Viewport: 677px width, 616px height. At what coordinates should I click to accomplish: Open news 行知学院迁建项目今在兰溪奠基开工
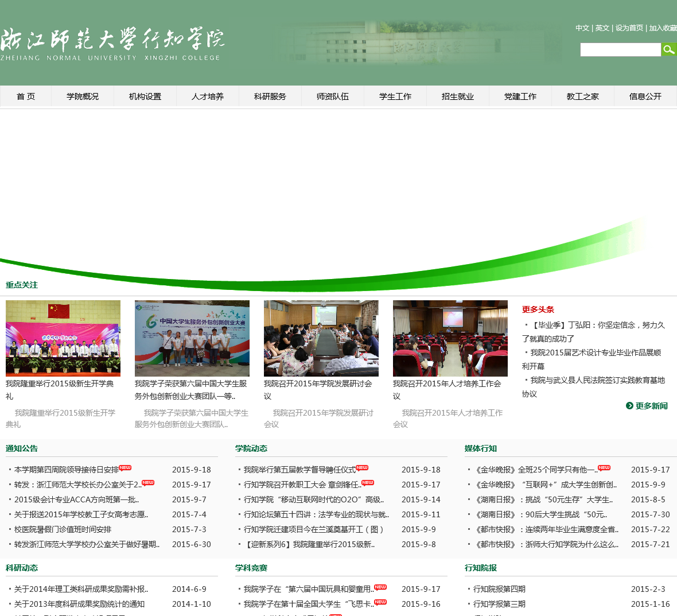(x=313, y=529)
